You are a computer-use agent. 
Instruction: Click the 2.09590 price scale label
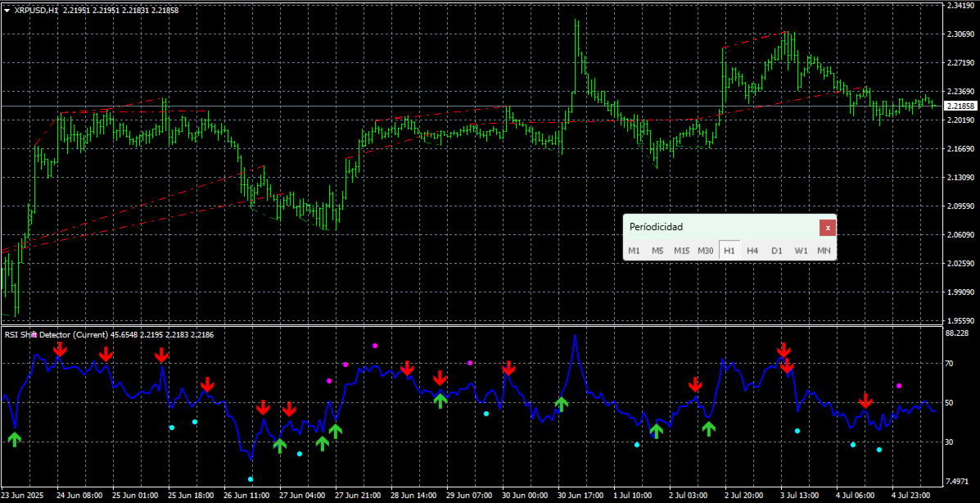click(x=960, y=206)
